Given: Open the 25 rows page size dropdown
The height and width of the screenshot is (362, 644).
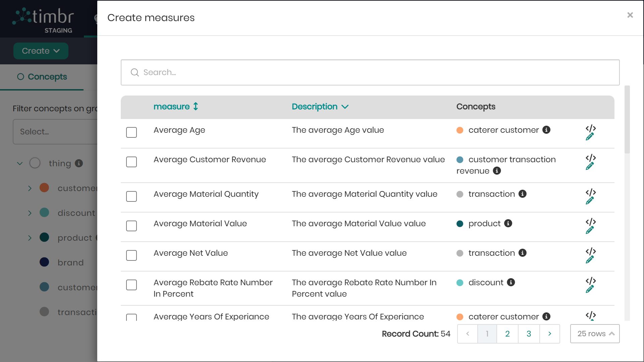Looking at the screenshot, I should pos(595,334).
